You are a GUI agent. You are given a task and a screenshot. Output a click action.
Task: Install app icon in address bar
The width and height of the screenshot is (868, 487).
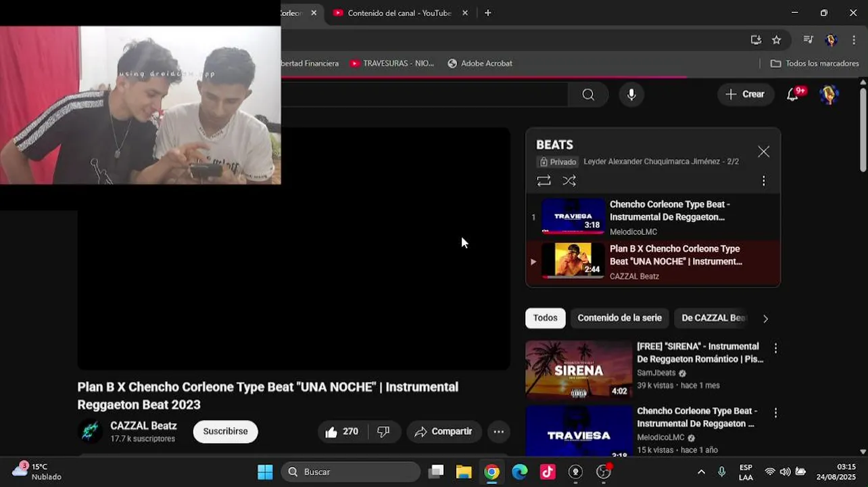[x=756, y=40]
